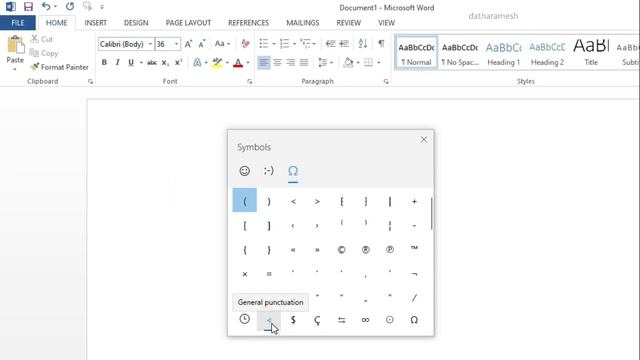Open the Paragraph dialog launcher
Screen dimensions: 640x360
386,82
